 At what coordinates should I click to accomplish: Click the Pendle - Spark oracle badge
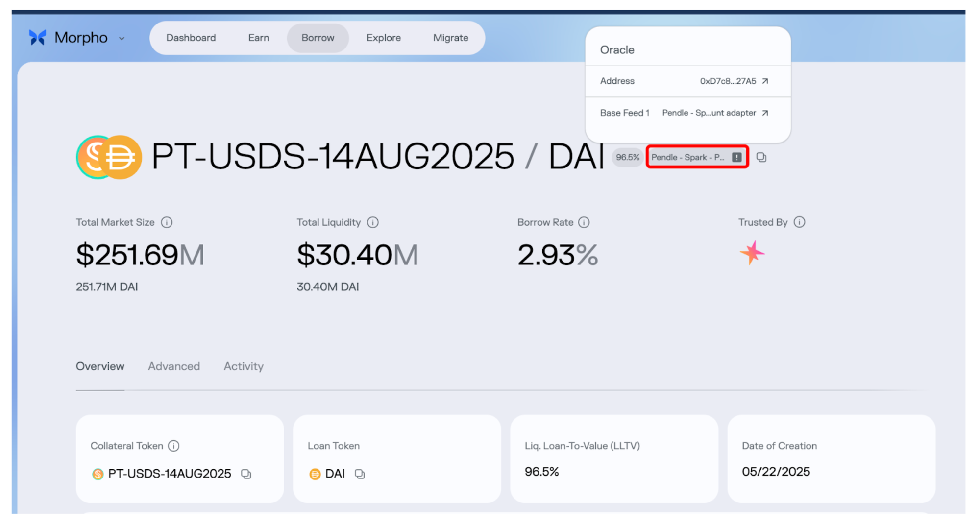pyautogui.click(x=696, y=157)
